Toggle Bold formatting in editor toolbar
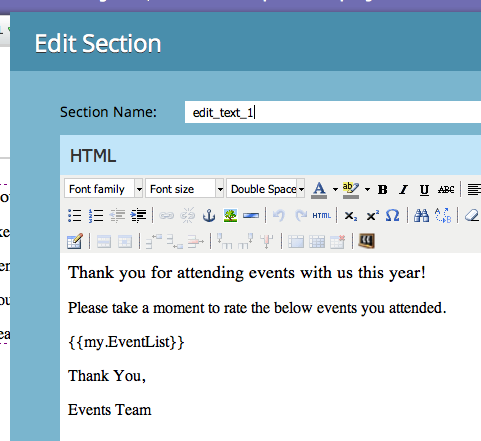 (x=382, y=189)
